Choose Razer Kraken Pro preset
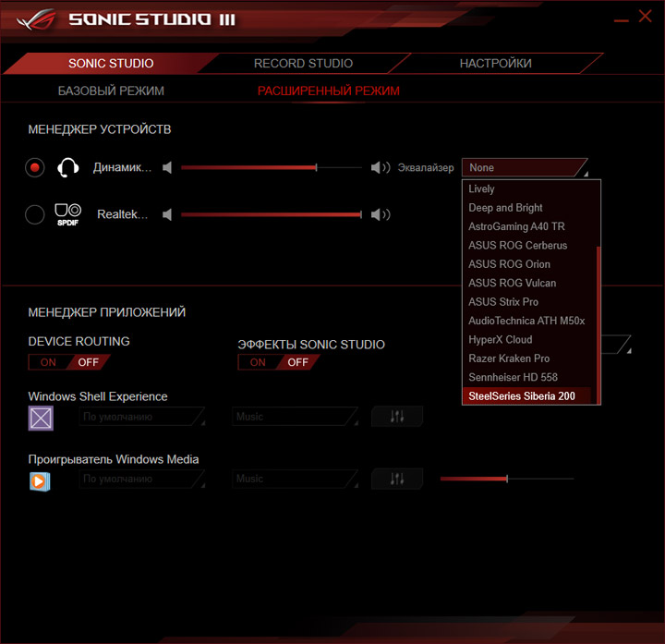Image resolution: width=665 pixels, height=644 pixels. (x=530, y=358)
